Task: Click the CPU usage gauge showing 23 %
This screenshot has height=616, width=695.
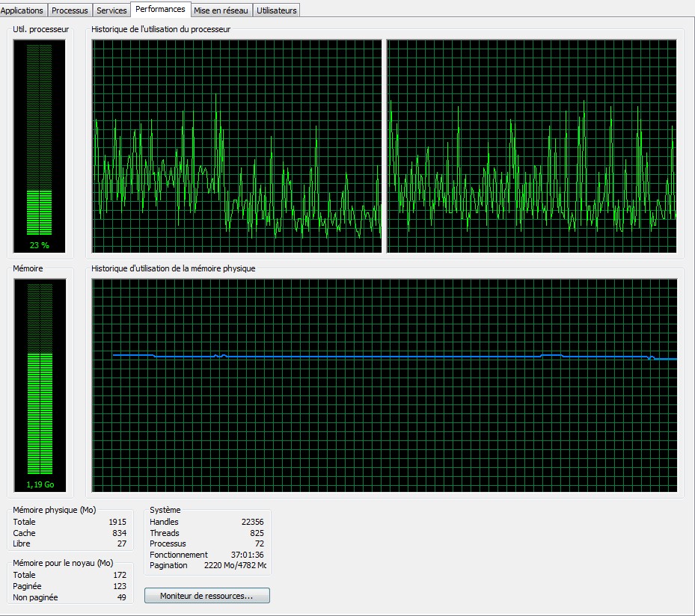Action: coord(40,146)
